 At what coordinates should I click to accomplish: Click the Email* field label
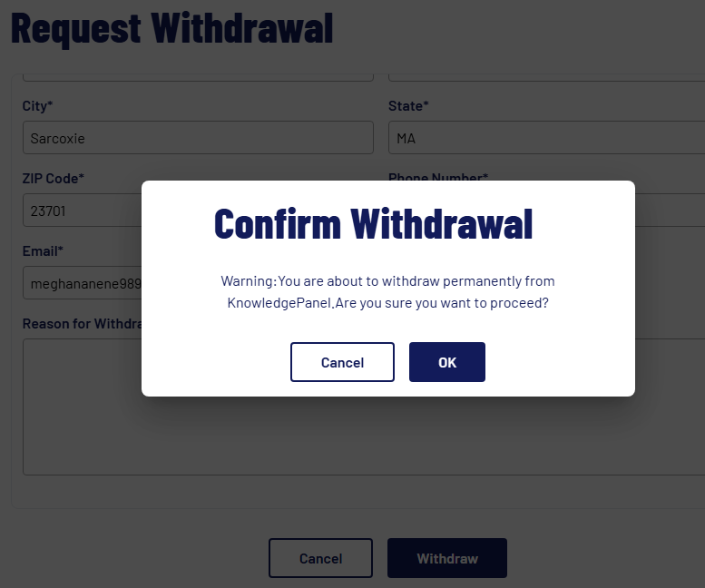pyautogui.click(x=43, y=251)
